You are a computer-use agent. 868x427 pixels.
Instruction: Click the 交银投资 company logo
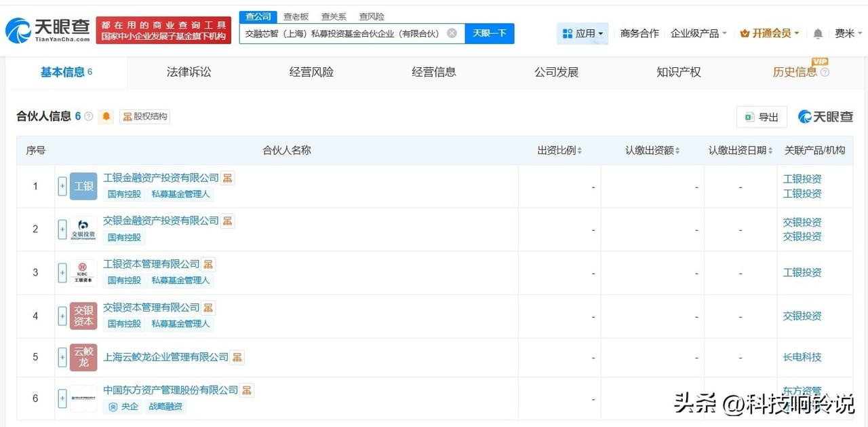coord(83,229)
